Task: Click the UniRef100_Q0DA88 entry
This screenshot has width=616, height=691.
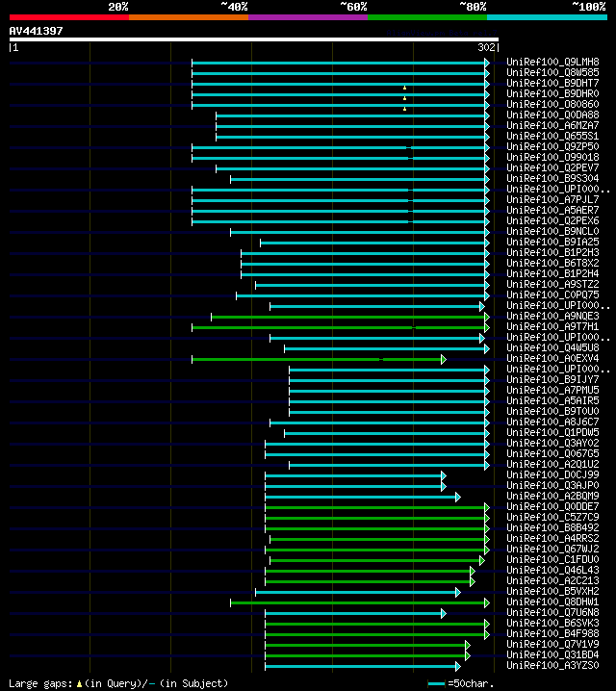Action: point(552,115)
